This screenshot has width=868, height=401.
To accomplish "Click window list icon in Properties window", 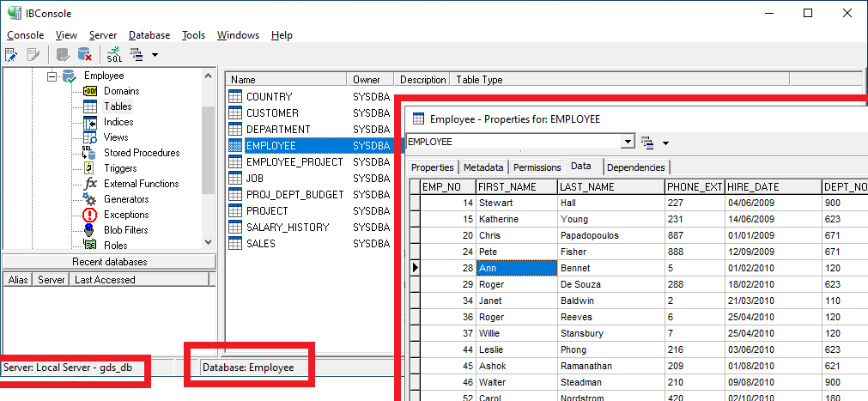I will tap(646, 143).
